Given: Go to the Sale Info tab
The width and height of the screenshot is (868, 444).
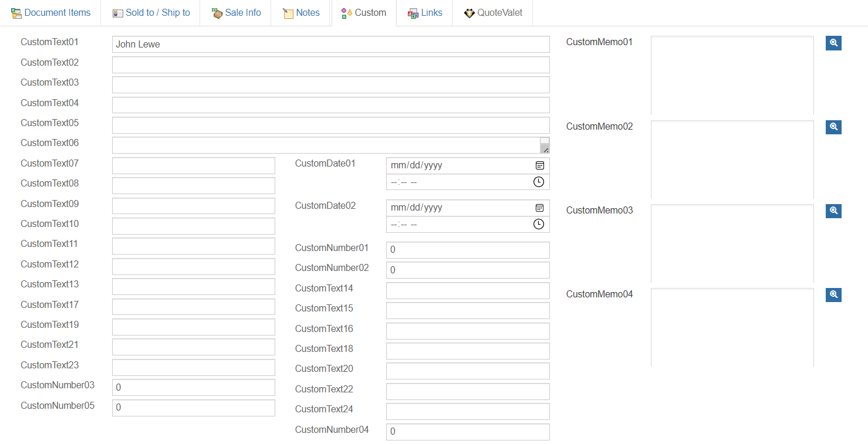Looking at the screenshot, I should 236,13.
